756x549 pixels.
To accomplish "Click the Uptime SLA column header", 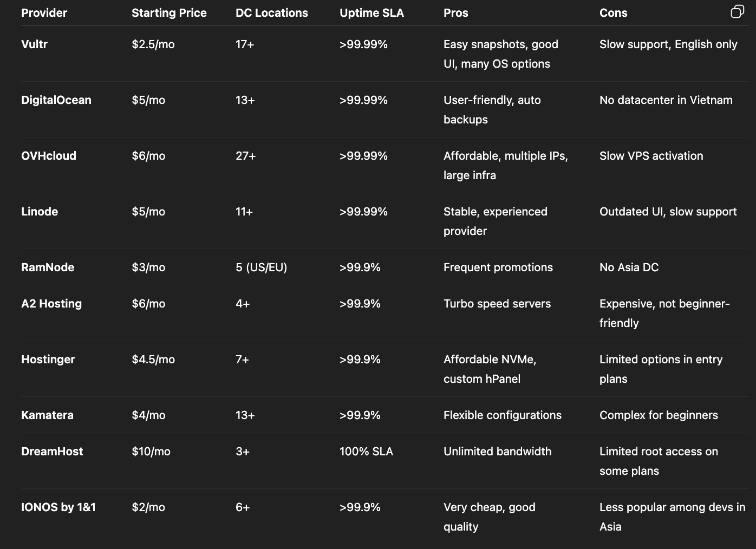I will coord(372,13).
